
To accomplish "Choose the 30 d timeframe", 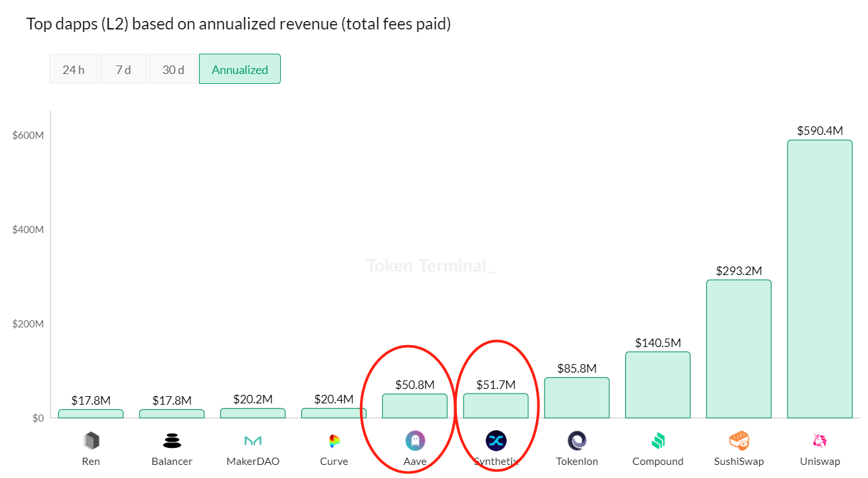I will (x=173, y=69).
